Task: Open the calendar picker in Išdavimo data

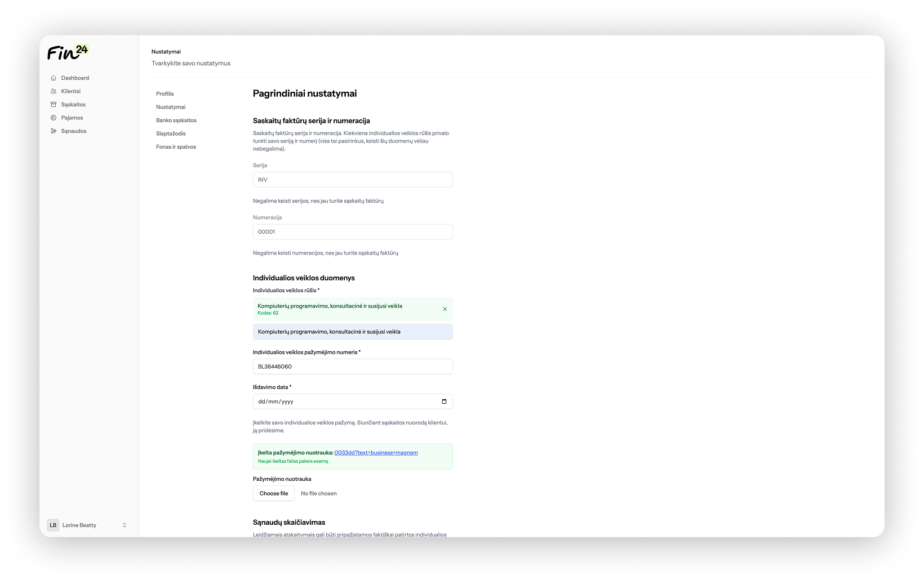Action: coord(444,401)
